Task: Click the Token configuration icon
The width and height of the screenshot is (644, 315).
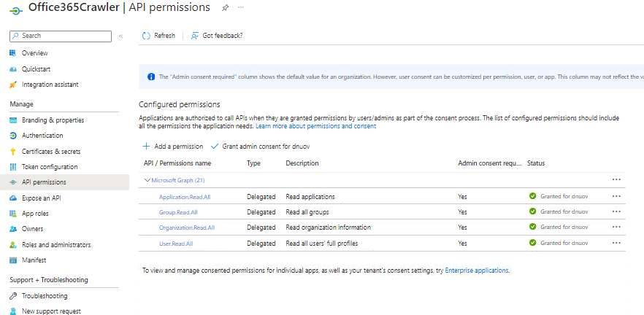Action: (13, 167)
